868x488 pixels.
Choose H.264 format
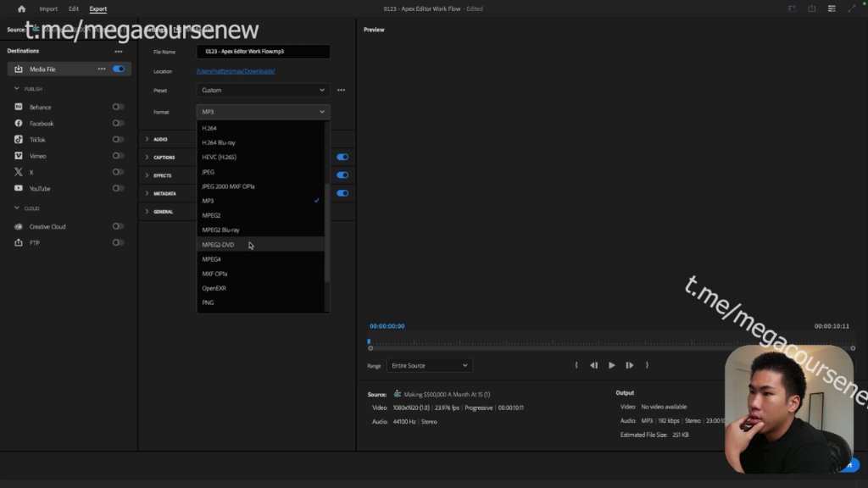pos(260,128)
